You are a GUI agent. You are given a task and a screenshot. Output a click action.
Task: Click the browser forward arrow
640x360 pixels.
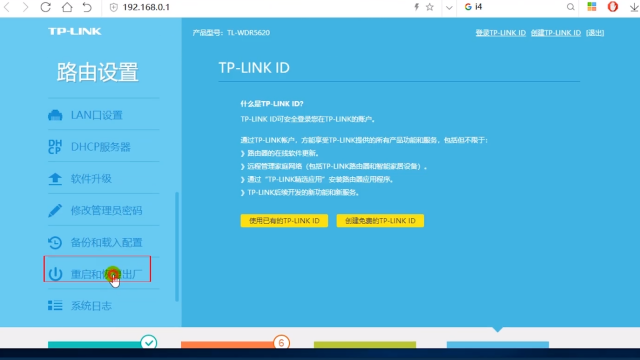point(25,7)
